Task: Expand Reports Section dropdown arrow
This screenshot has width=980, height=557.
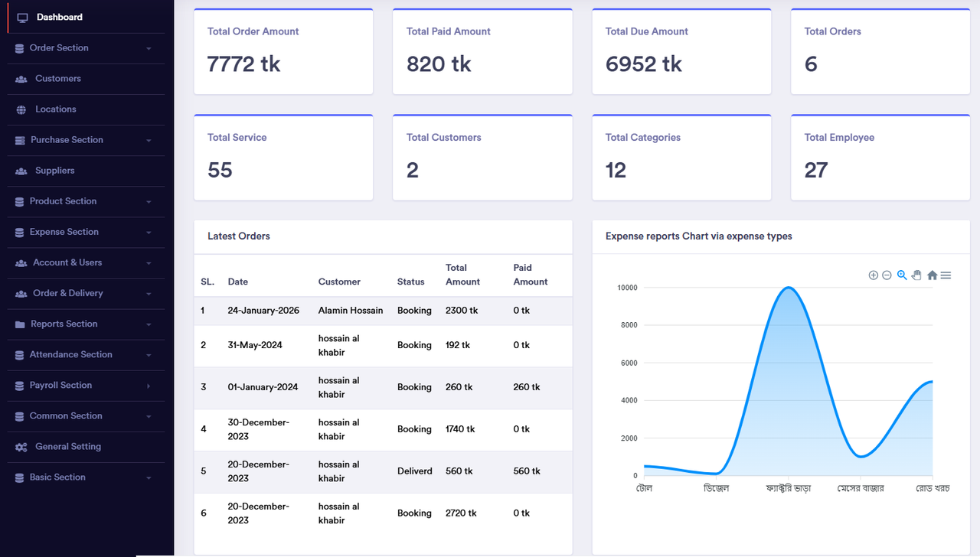Action: pyautogui.click(x=149, y=324)
